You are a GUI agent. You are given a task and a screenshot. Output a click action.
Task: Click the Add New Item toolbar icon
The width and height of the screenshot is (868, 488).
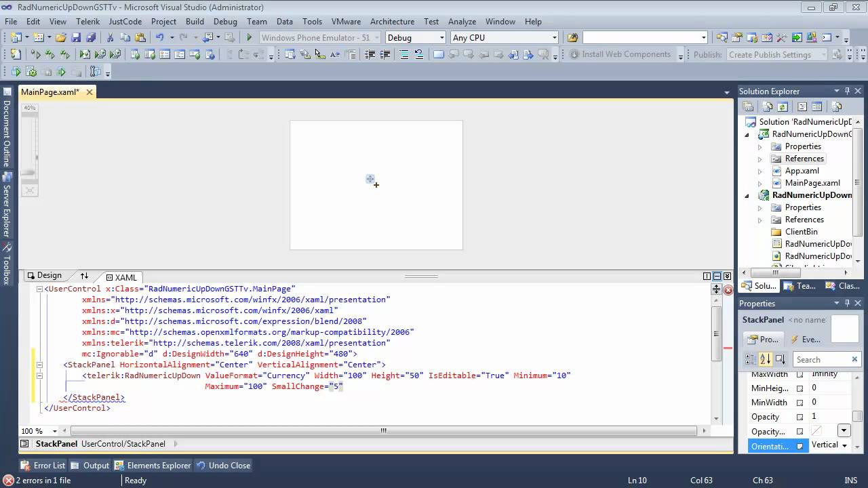point(39,38)
